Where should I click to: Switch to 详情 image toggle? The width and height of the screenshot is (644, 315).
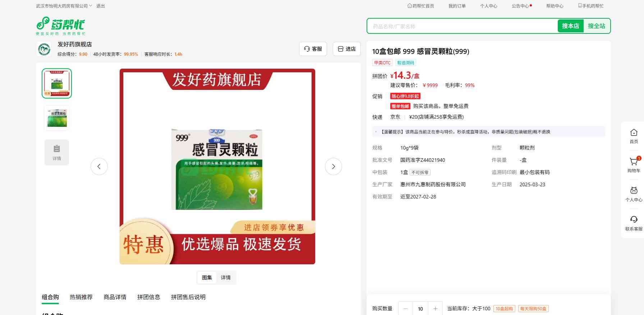coord(226,278)
